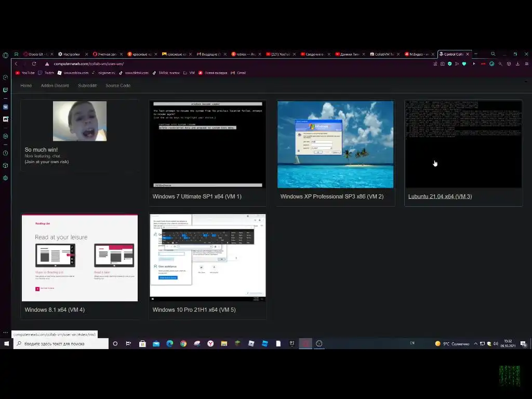The image size is (532, 399).
Task: Open the notification center icon
Action: coord(524,344)
